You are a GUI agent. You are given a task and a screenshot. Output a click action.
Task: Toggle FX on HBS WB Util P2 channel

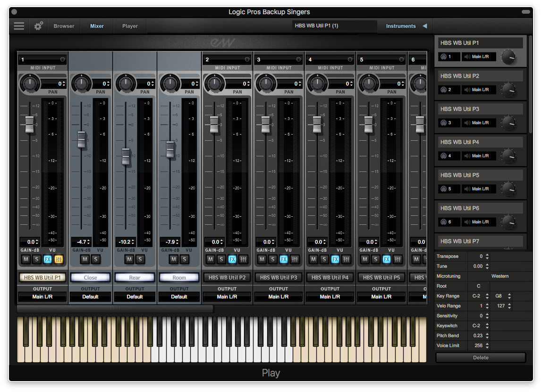[x=232, y=259]
